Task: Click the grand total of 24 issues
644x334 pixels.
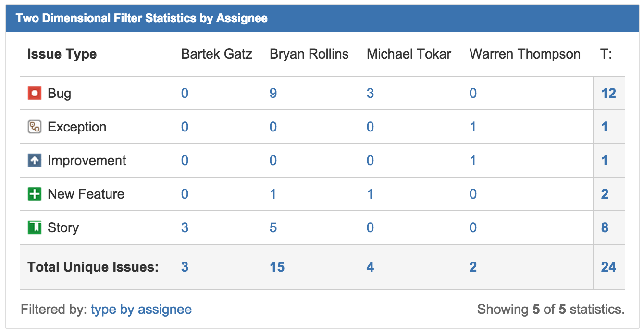Action: (608, 267)
